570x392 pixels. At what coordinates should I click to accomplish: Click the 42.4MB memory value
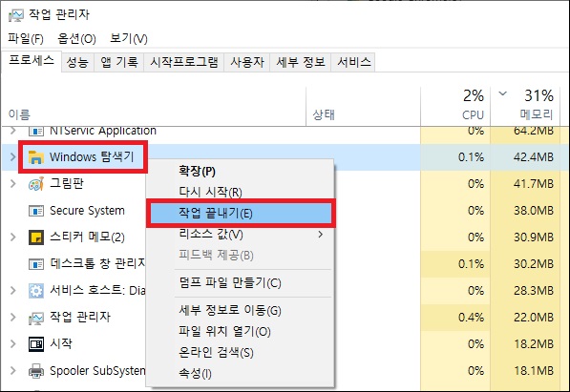coord(534,157)
